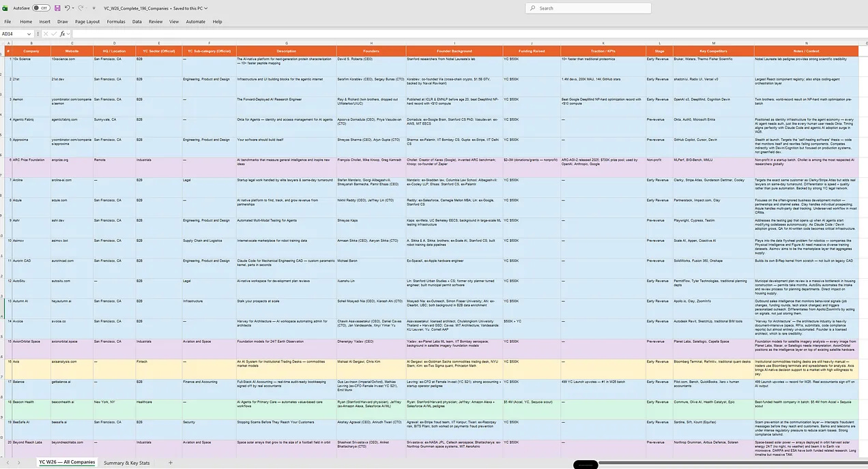Open the file name saved-location dropdown
The image size is (868, 469).
click(x=206, y=8)
